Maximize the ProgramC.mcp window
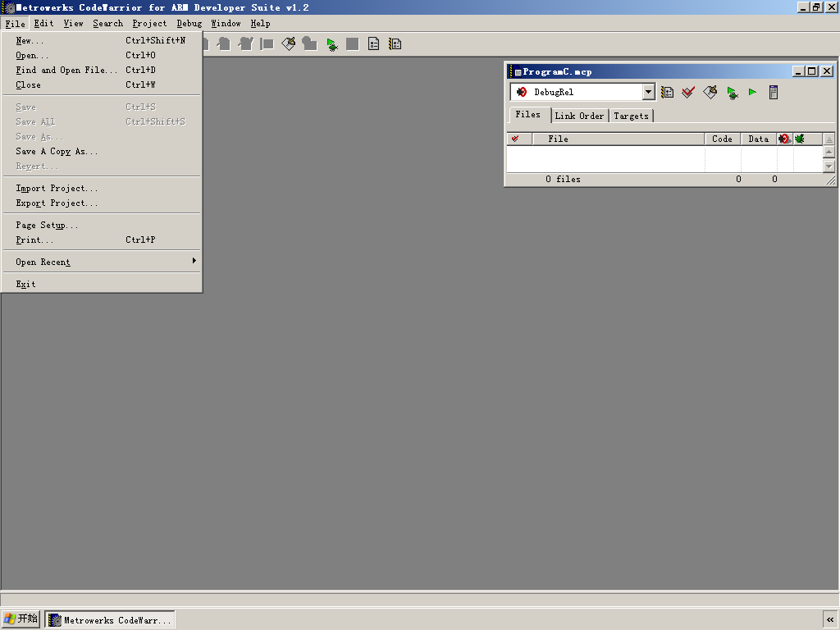Viewport: 840px width, 630px height. pos(812,71)
